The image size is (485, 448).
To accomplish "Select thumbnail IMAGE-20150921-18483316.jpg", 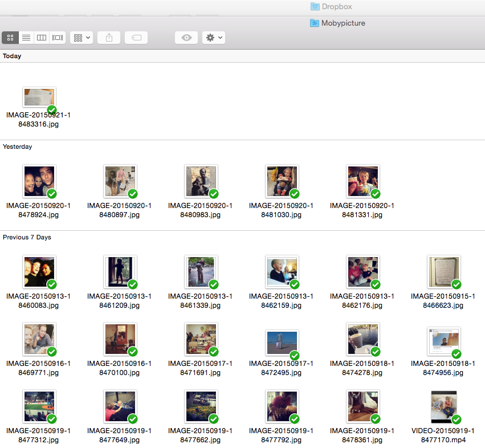I will (39, 97).
